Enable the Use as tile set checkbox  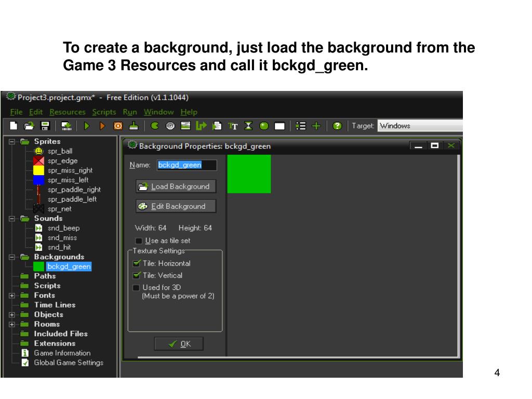coord(138,241)
